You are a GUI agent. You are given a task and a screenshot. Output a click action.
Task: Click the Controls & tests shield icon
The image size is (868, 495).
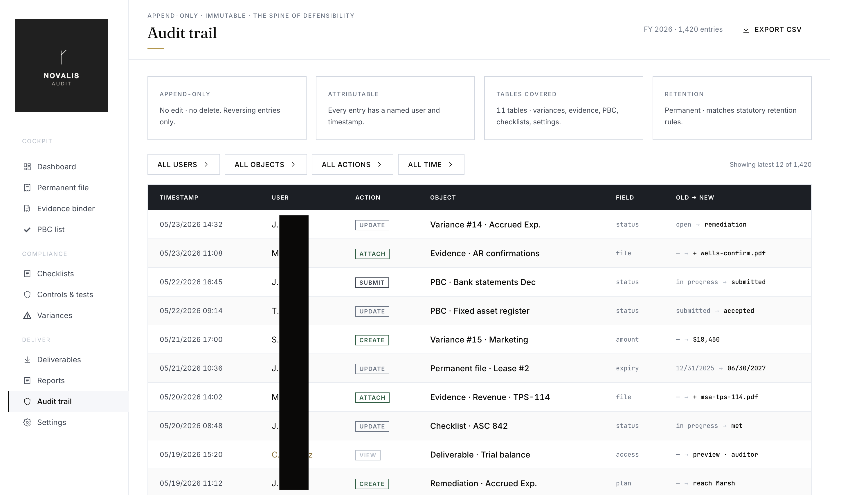pyautogui.click(x=27, y=295)
